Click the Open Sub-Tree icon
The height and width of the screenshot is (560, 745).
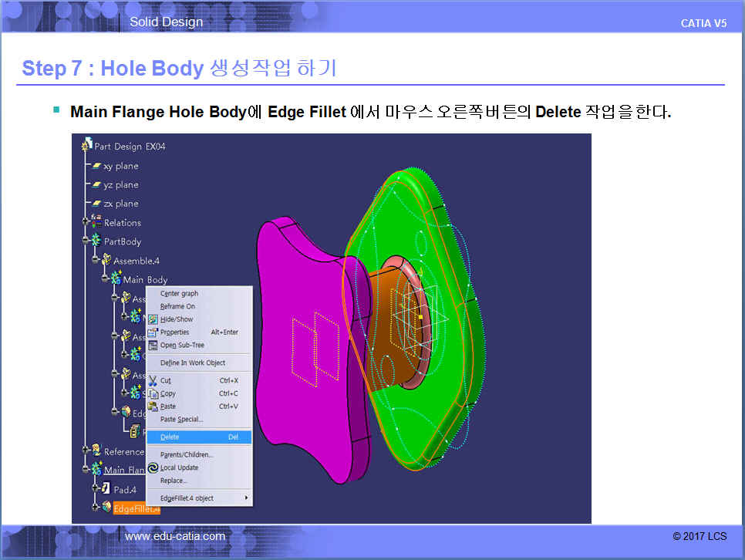point(153,346)
